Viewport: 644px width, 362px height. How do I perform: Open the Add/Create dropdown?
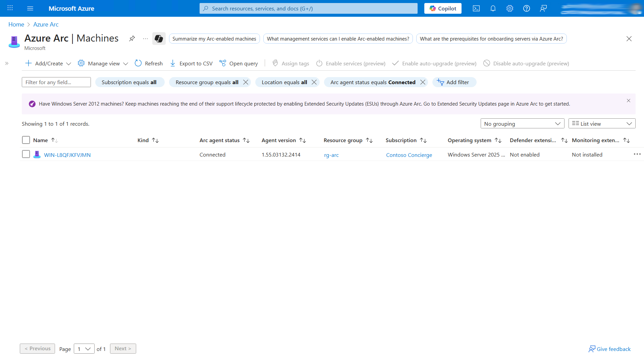point(48,63)
